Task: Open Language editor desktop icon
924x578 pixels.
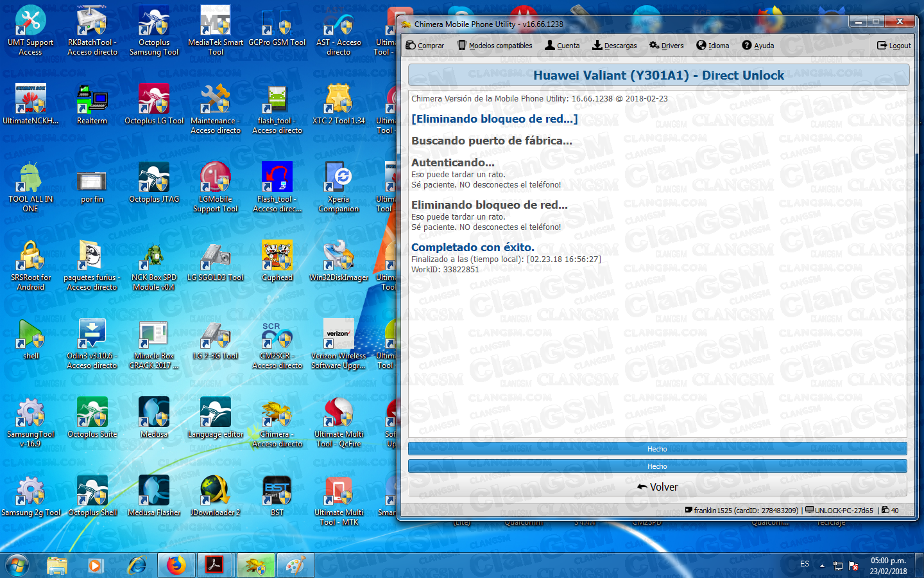Action: point(216,417)
